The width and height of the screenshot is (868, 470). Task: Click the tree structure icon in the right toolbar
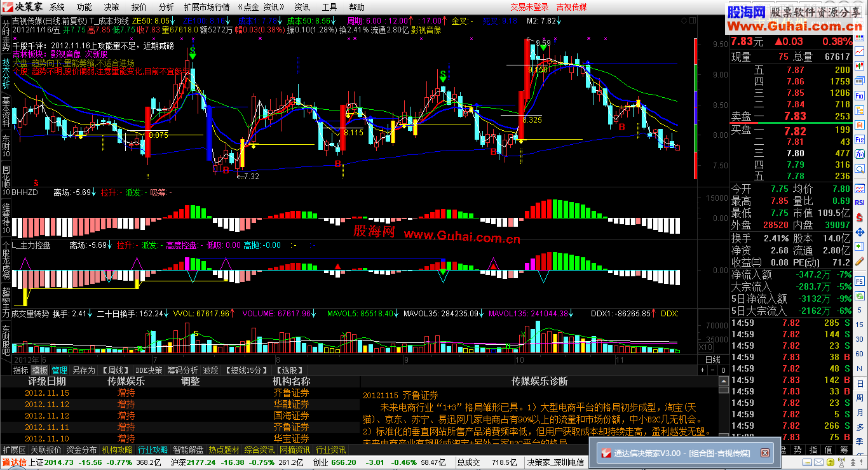click(860, 110)
